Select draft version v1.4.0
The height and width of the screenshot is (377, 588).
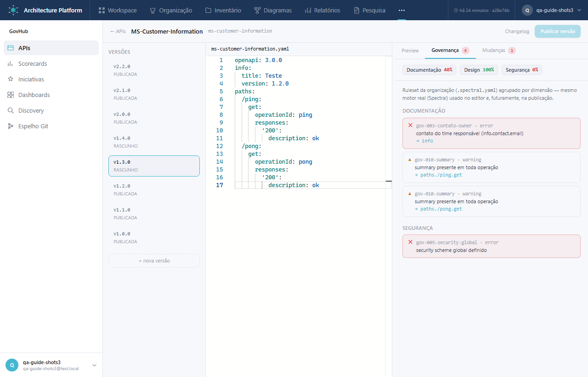point(154,142)
